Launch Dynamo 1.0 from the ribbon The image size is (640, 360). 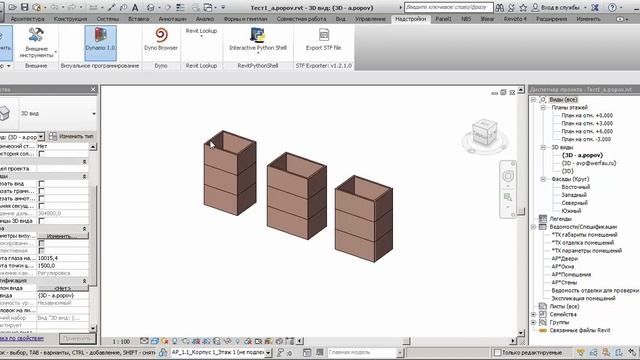[x=100, y=42]
